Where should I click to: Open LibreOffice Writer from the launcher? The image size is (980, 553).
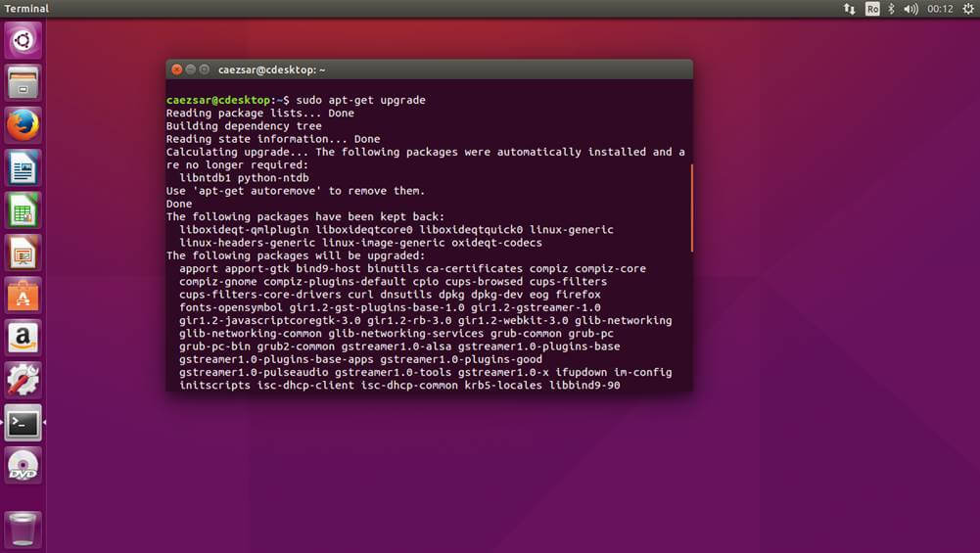(23, 167)
